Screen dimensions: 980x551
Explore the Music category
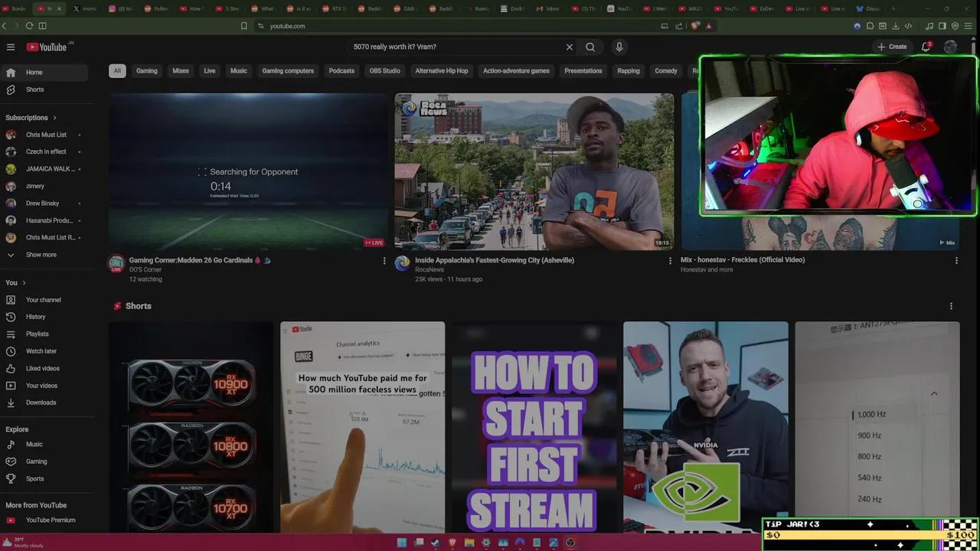[44, 445]
